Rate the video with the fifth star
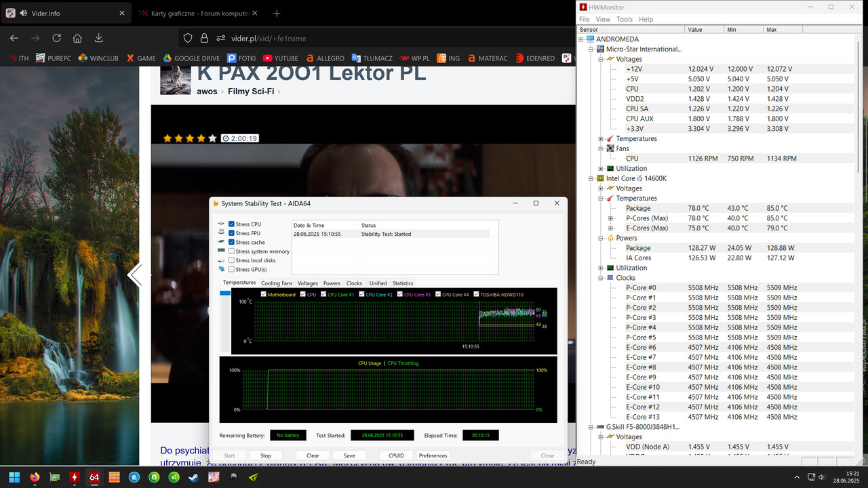The height and width of the screenshot is (488, 868). coord(213,138)
